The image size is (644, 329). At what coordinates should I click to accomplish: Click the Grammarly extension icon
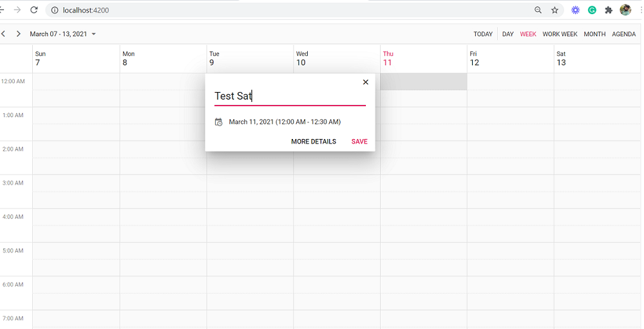pyautogui.click(x=592, y=10)
